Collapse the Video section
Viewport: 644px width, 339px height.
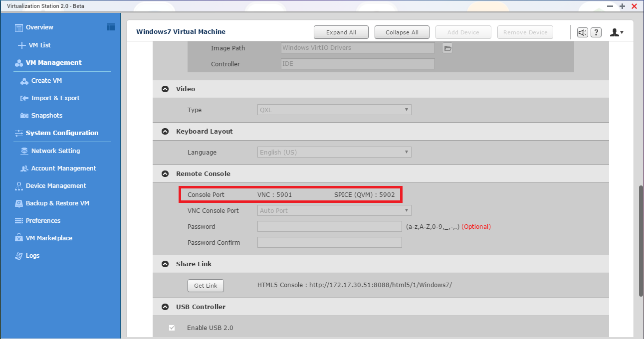pos(165,89)
